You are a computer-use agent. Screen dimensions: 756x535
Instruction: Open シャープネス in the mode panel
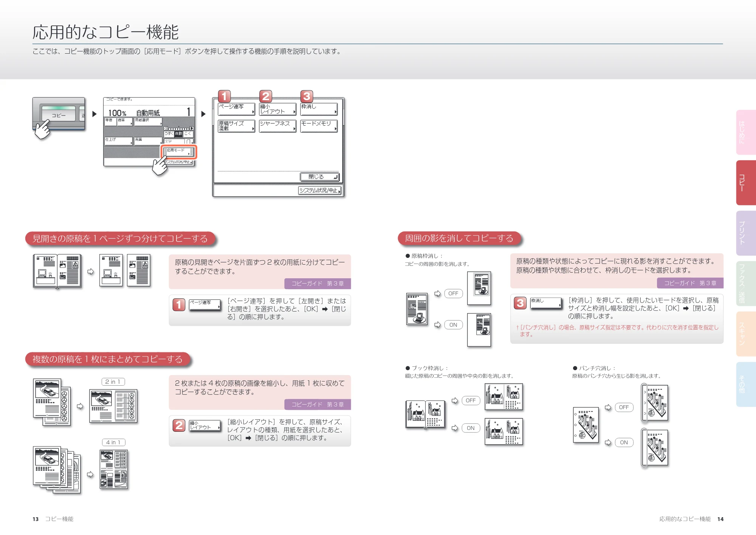pyautogui.click(x=277, y=126)
